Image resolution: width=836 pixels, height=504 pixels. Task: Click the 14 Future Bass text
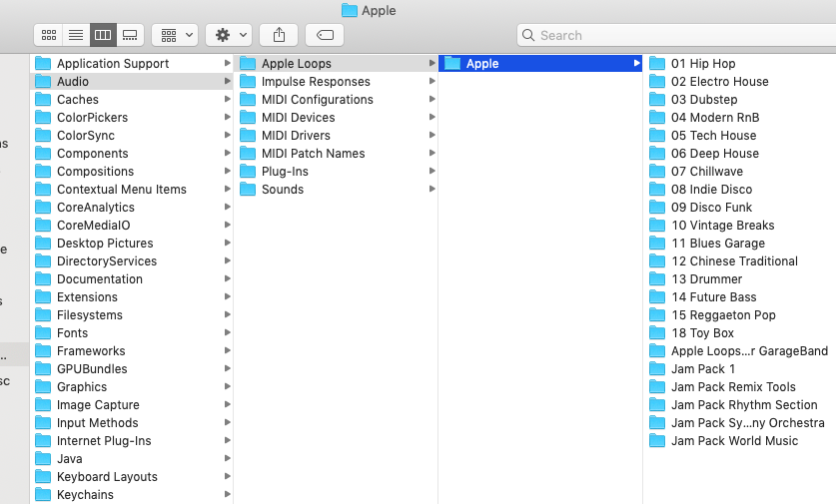714,297
